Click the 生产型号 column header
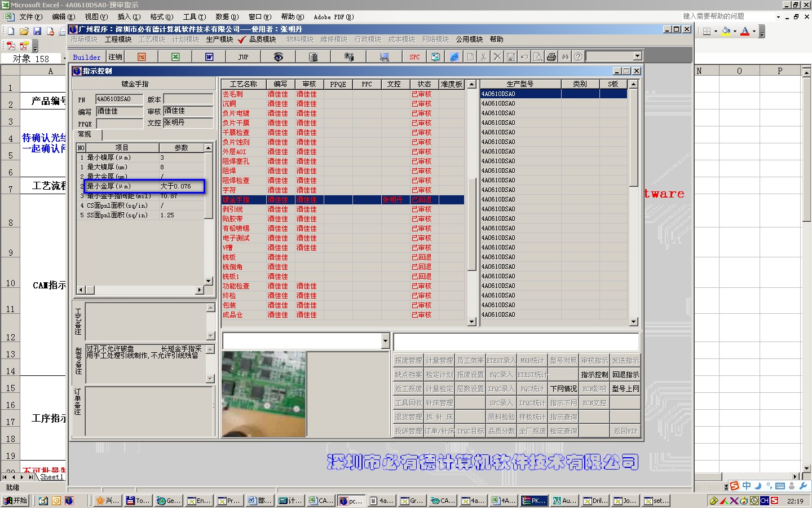 520,84
